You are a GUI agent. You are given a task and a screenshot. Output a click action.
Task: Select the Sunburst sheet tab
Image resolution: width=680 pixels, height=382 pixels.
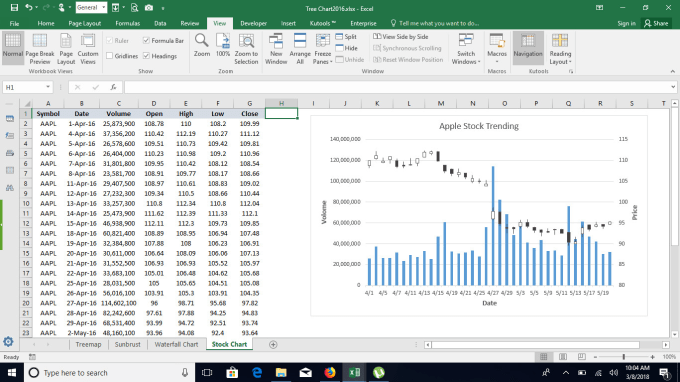pos(128,344)
